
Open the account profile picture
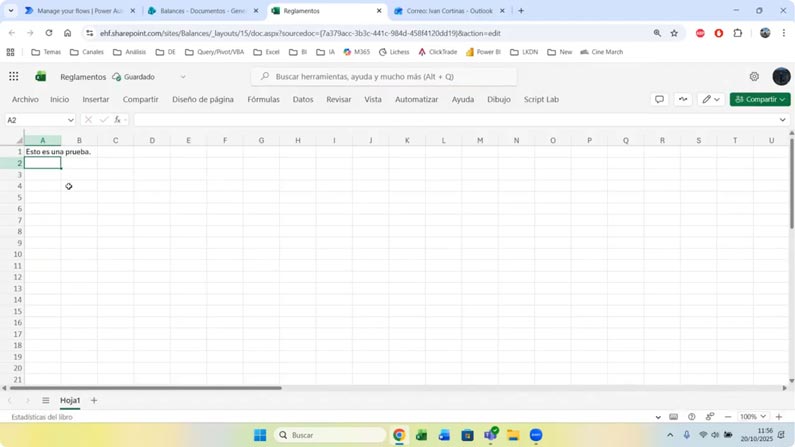point(781,77)
